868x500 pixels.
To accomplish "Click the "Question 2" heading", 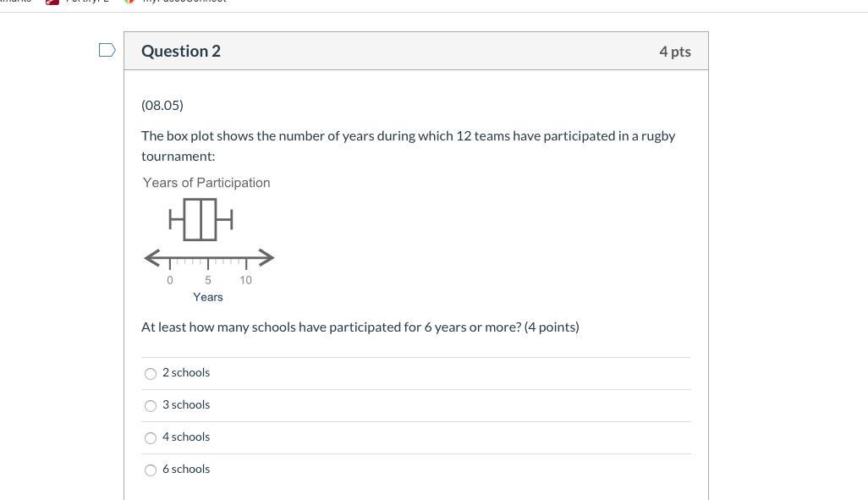I will click(x=181, y=51).
